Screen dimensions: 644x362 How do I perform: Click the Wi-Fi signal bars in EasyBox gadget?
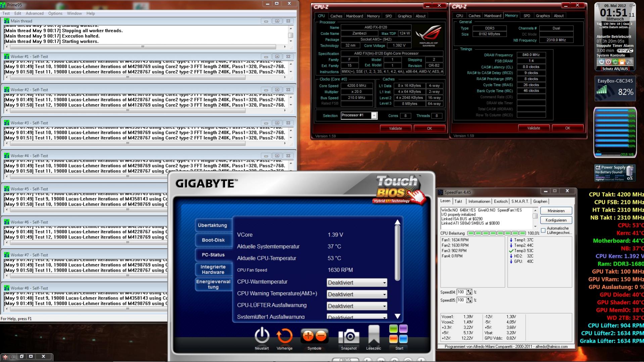click(602, 90)
